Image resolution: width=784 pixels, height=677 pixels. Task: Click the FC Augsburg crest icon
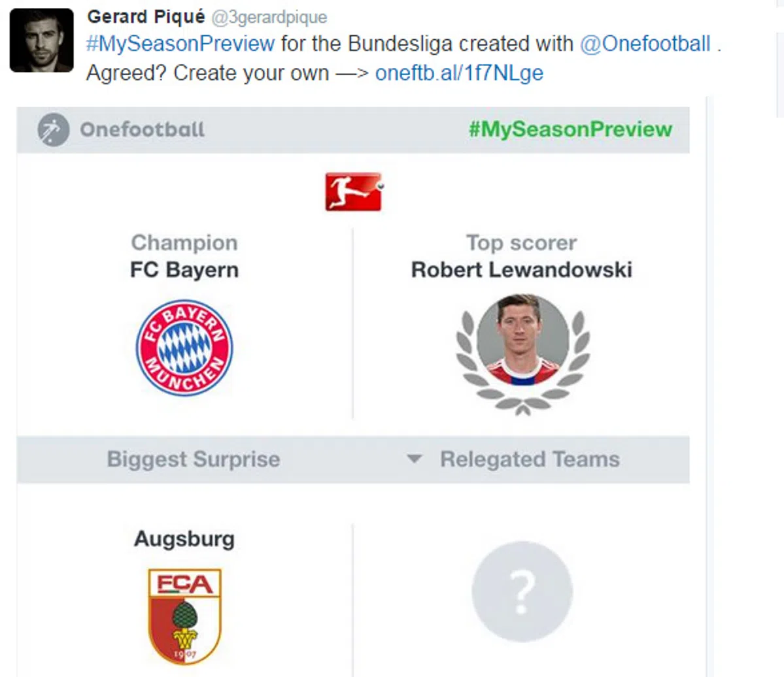184,616
